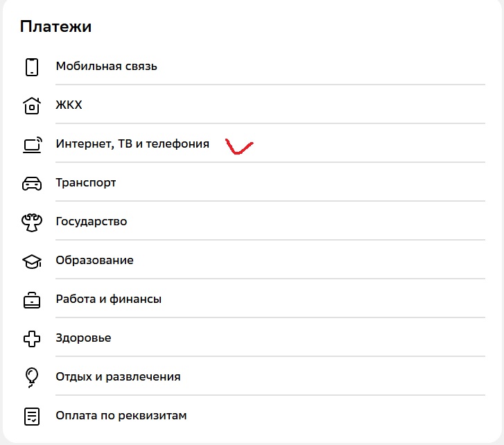Click the graduation cap icon
This screenshot has height=445, width=504.
(x=32, y=261)
